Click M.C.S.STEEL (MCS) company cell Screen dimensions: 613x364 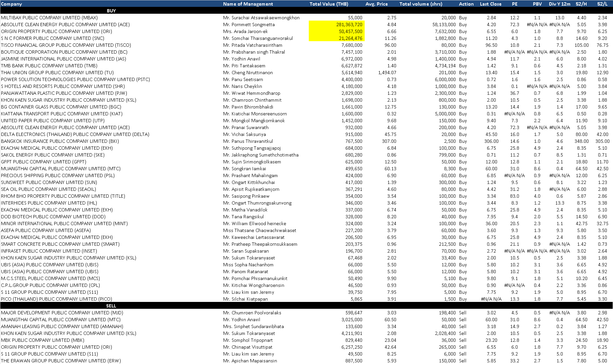pos(50,278)
